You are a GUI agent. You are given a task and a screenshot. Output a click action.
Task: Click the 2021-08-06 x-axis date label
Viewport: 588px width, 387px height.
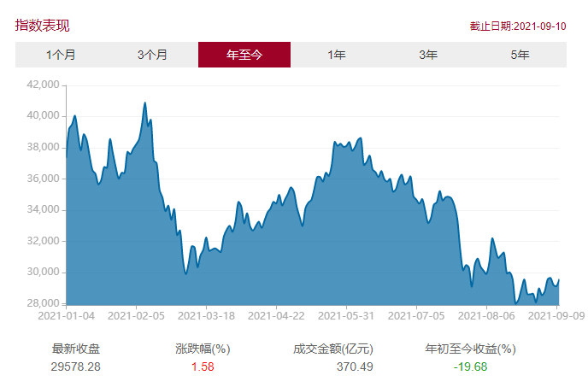486,316
